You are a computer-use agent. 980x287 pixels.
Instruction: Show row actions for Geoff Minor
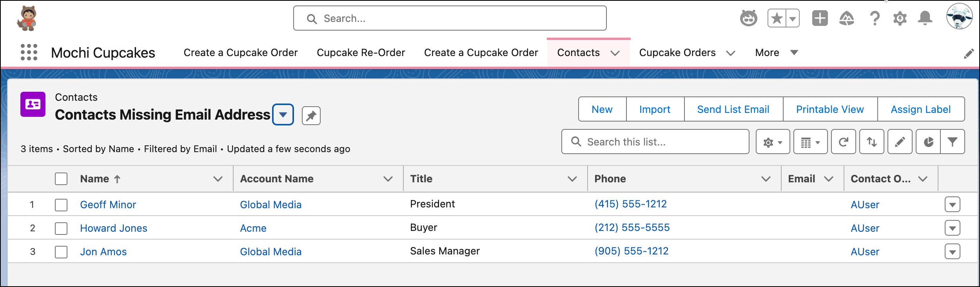(953, 204)
